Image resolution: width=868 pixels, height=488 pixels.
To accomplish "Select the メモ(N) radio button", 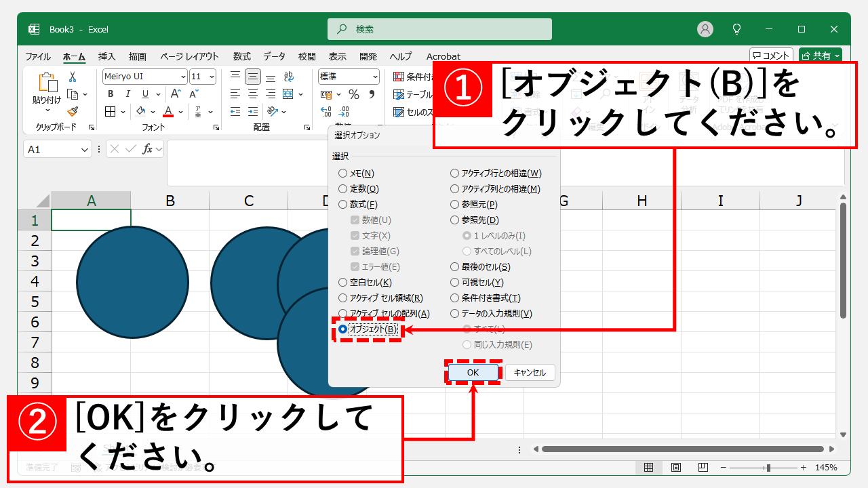I will (x=342, y=174).
